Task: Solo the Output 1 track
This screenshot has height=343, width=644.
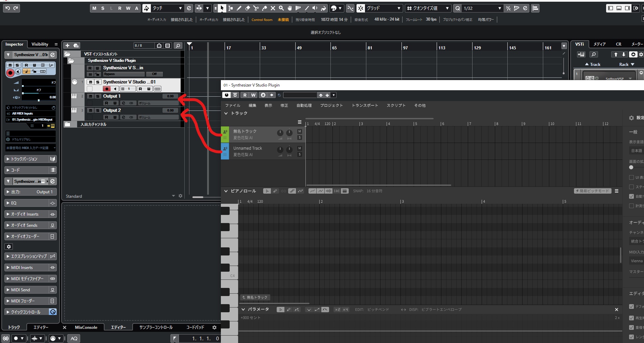Action: (x=97, y=96)
